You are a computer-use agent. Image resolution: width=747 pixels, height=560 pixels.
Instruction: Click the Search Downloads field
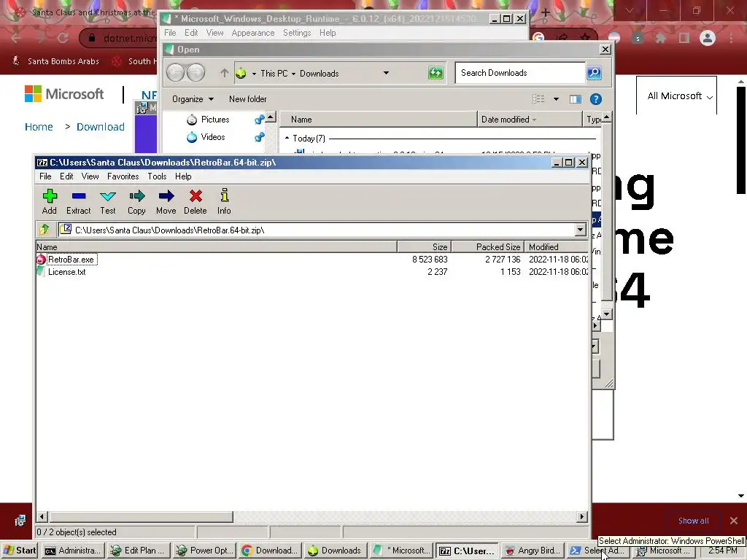click(x=519, y=73)
